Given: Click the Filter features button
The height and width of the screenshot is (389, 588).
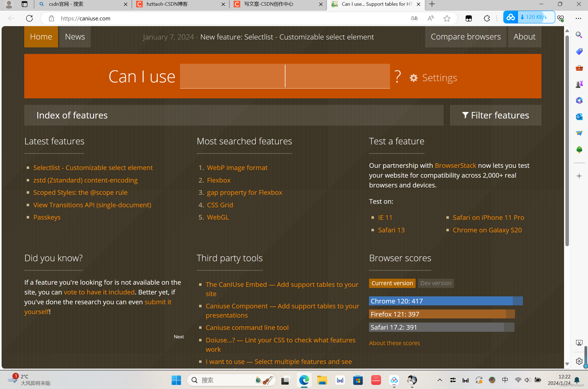Looking at the screenshot, I should tap(495, 115).
